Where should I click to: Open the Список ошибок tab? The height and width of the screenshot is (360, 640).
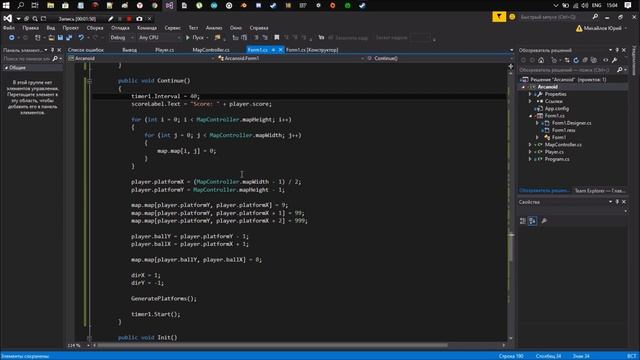tap(86, 50)
